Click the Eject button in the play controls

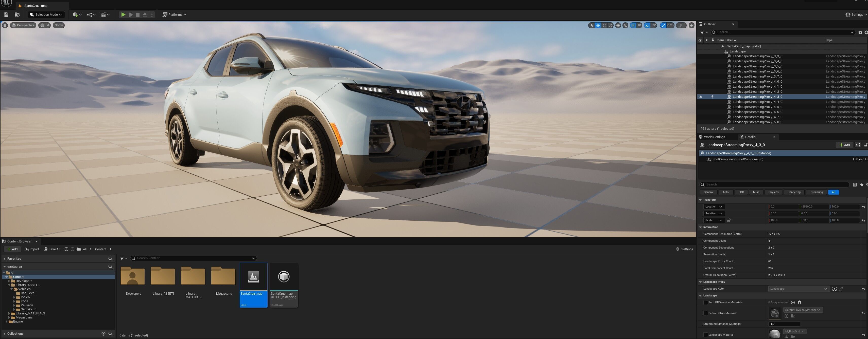tap(145, 14)
